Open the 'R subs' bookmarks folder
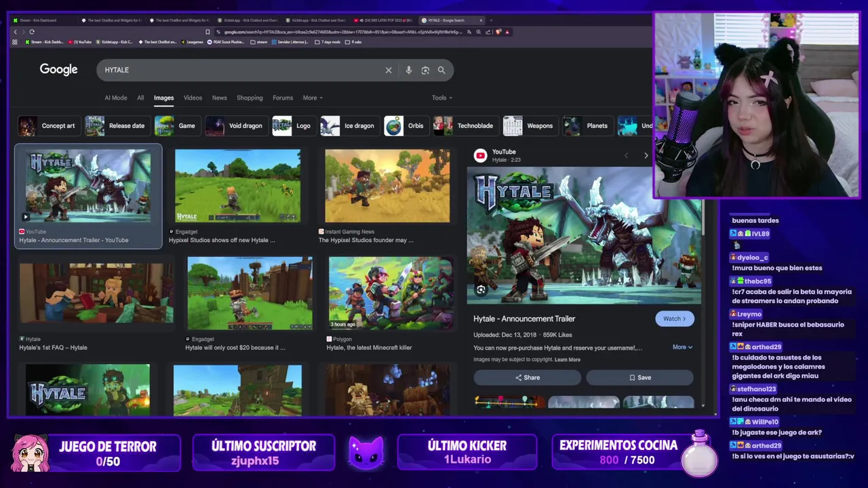Screen dimensions: 868x488 354,42
